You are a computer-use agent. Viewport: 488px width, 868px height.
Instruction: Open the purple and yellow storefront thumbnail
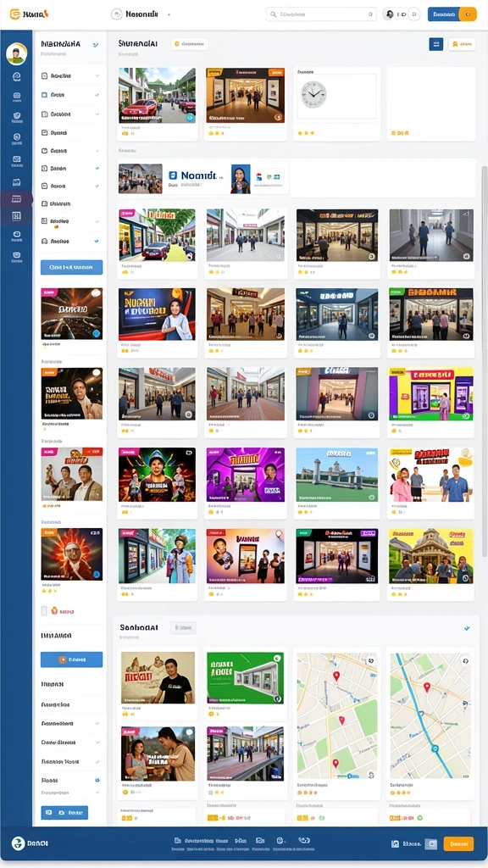tap(431, 394)
